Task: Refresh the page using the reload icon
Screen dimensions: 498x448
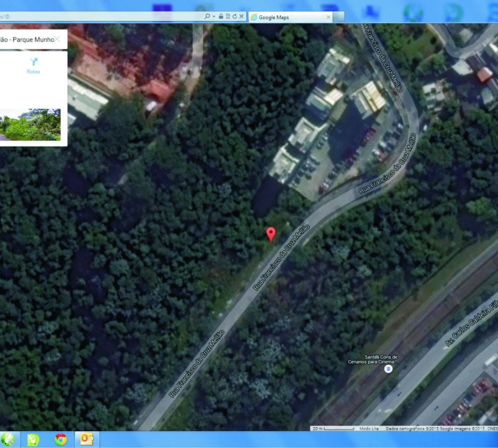Action: (x=234, y=16)
